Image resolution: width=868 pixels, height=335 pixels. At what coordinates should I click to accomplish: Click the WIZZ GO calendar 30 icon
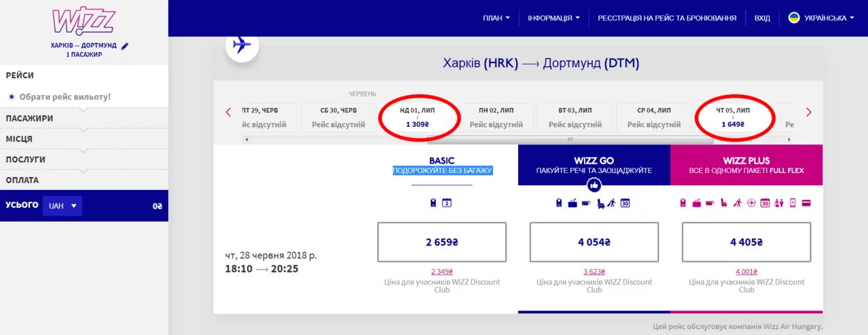tap(625, 202)
